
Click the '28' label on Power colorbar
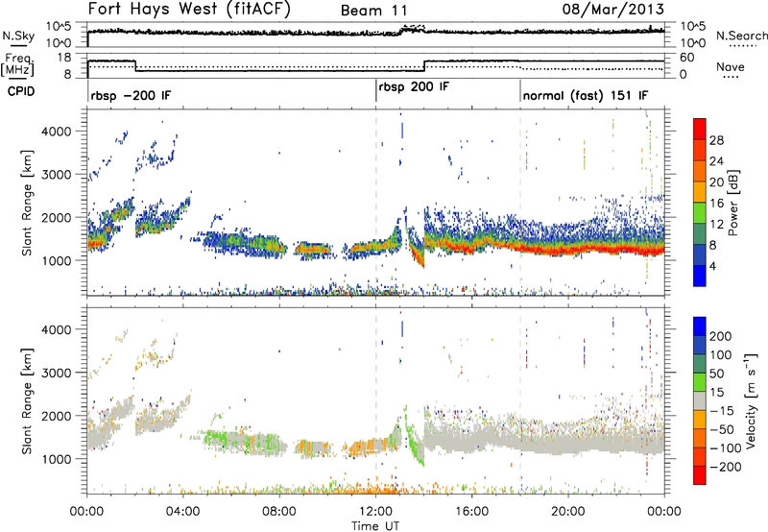pos(717,140)
